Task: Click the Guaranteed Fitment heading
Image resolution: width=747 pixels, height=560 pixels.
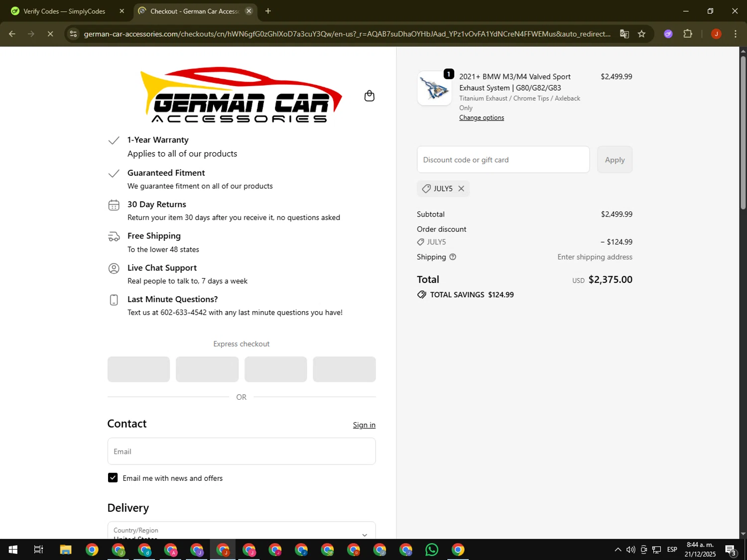Action: pyautogui.click(x=166, y=173)
